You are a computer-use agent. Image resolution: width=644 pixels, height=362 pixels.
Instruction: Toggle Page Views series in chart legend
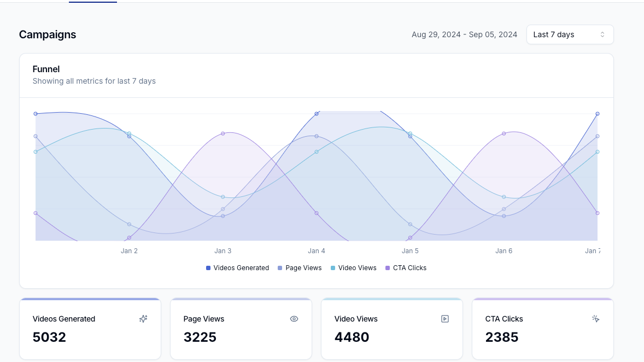click(x=300, y=268)
